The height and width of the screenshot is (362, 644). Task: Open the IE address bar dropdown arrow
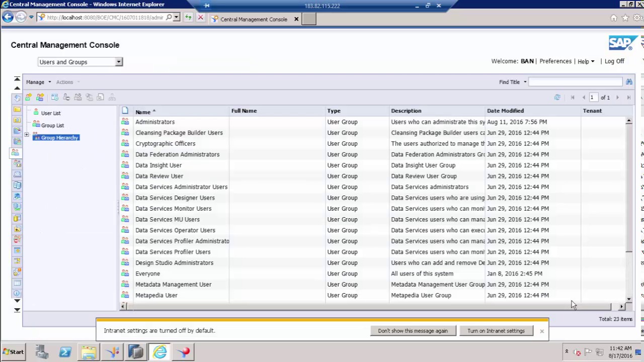tap(176, 18)
